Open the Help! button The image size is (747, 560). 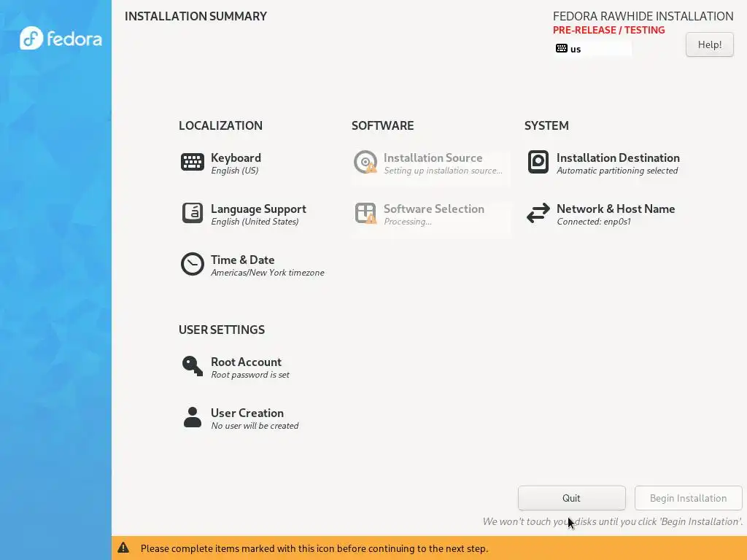[x=710, y=44]
